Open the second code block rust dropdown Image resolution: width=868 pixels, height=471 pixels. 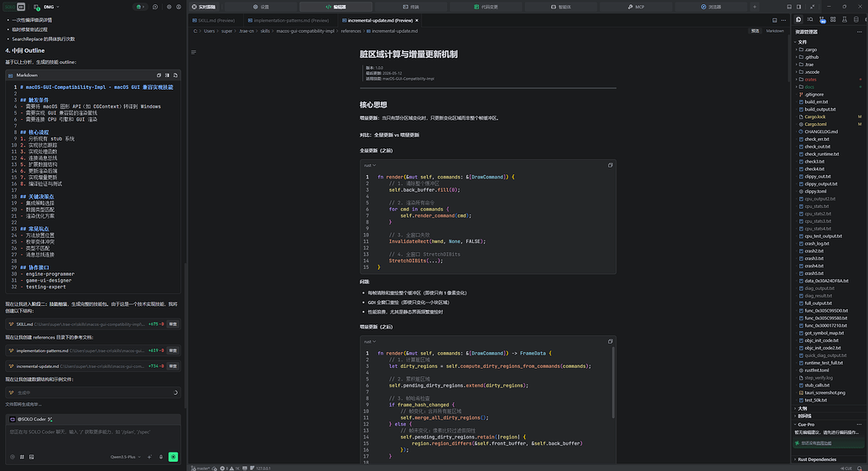click(370, 341)
